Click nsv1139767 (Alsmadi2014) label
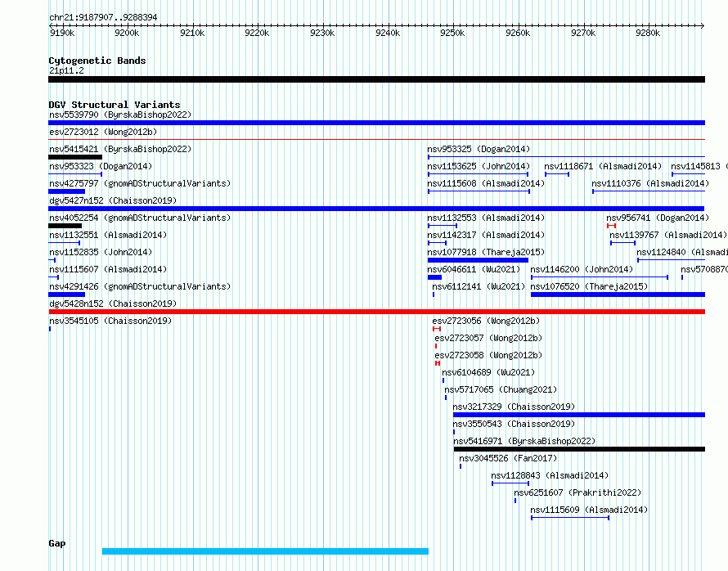 tap(668, 235)
